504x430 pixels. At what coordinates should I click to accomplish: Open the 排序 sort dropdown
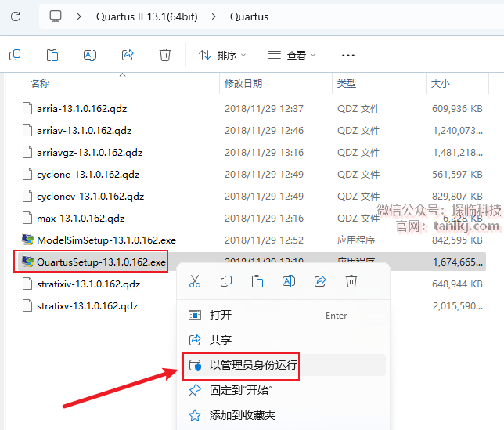(x=222, y=56)
